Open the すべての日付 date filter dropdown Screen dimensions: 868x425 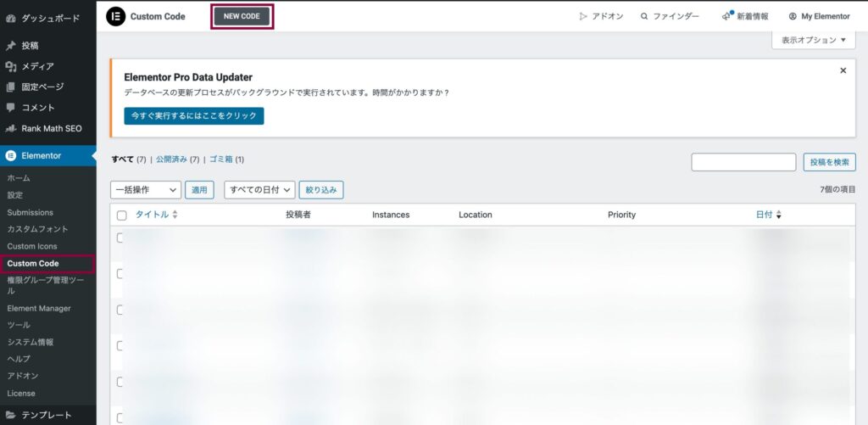point(259,189)
